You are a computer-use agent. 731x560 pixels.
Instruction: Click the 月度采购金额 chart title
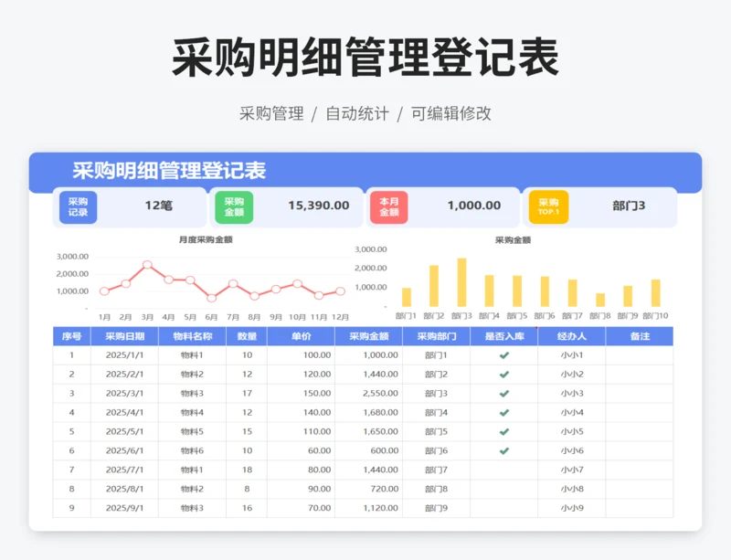[x=206, y=239]
